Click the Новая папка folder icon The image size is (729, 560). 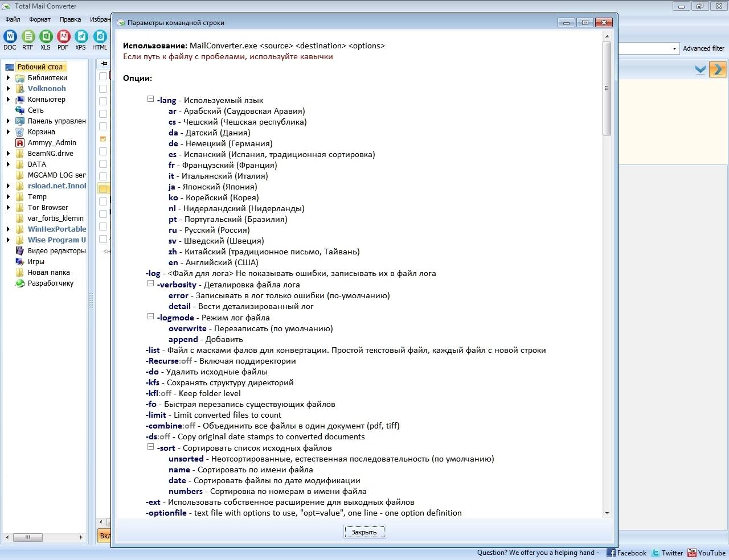(20, 273)
